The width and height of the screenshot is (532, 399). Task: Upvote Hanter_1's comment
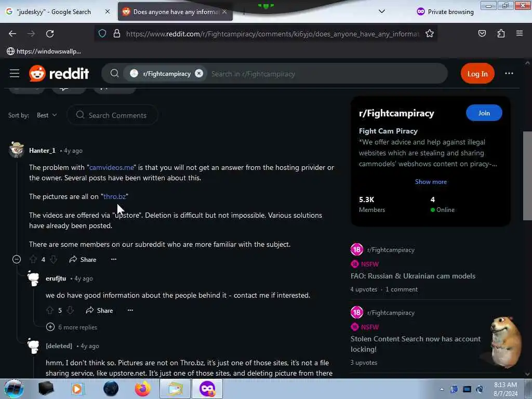[33, 260]
